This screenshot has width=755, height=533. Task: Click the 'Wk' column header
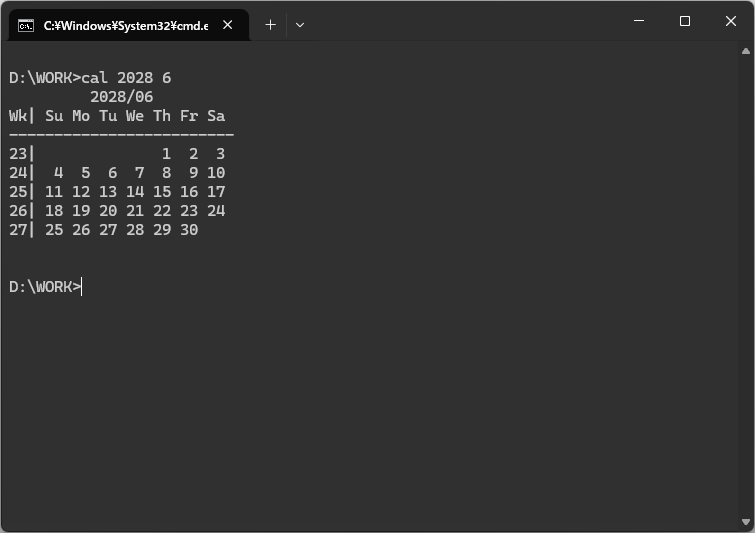pos(18,116)
